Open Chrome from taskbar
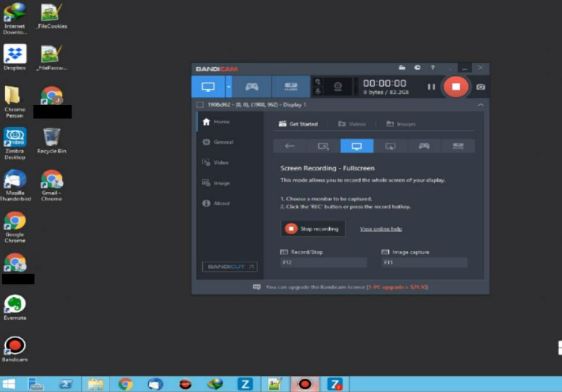 click(126, 384)
